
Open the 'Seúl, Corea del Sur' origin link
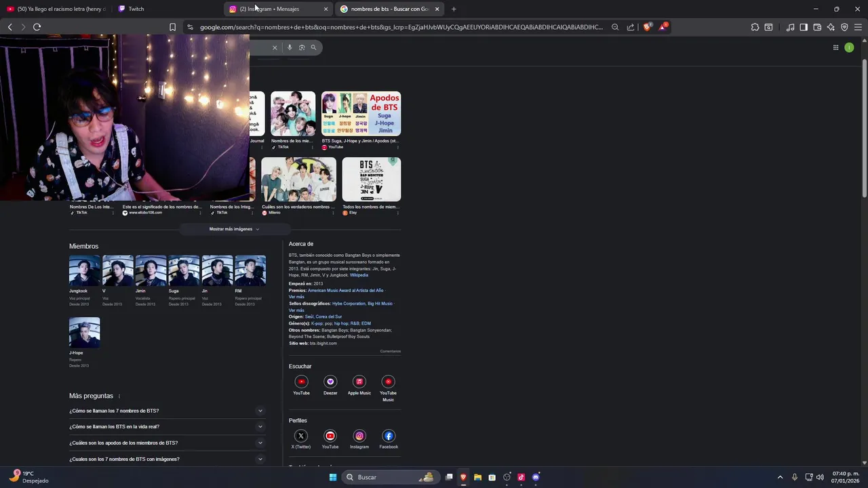[x=323, y=317]
